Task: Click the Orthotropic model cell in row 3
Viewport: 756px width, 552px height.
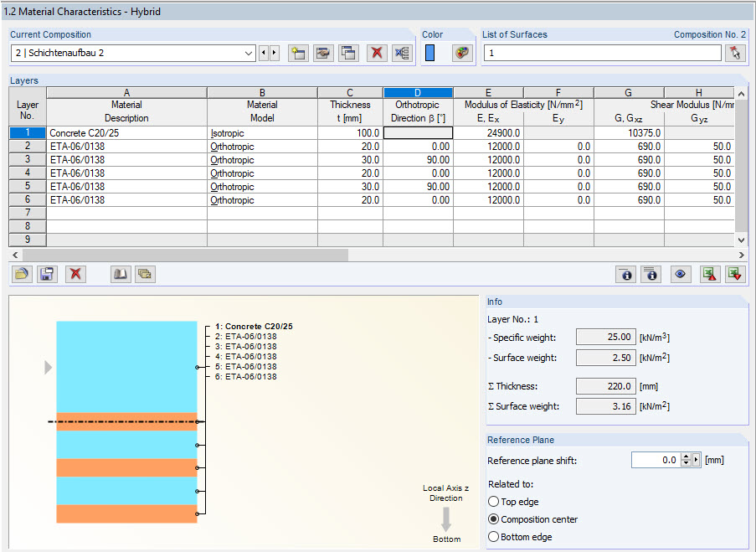Action: tap(262, 160)
